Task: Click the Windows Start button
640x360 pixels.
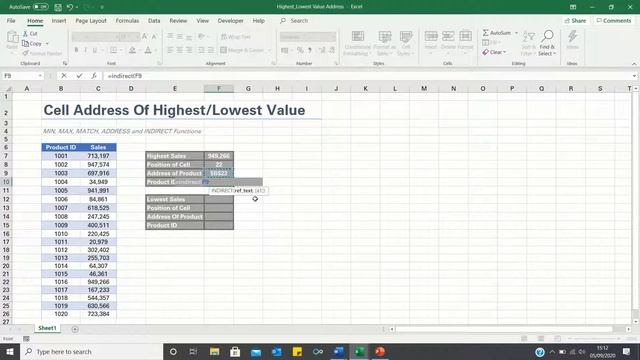Action: (x=10, y=351)
